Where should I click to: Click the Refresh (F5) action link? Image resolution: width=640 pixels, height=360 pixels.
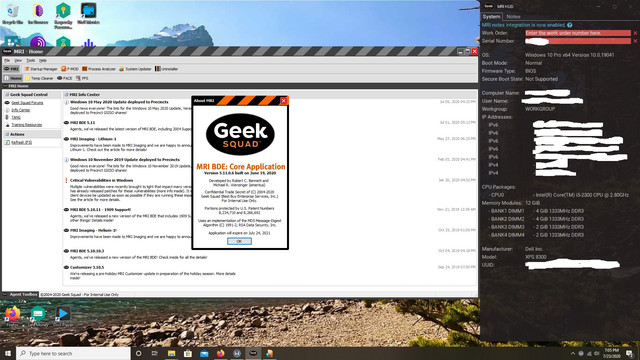(21, 142)
